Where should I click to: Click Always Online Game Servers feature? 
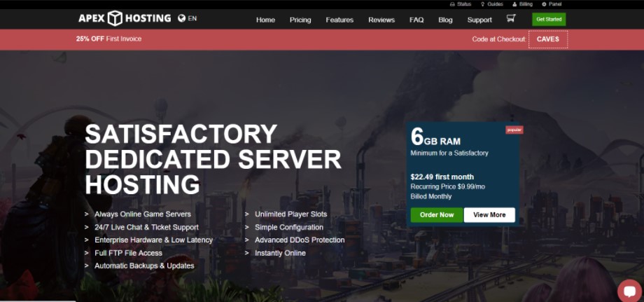[143, 214]
